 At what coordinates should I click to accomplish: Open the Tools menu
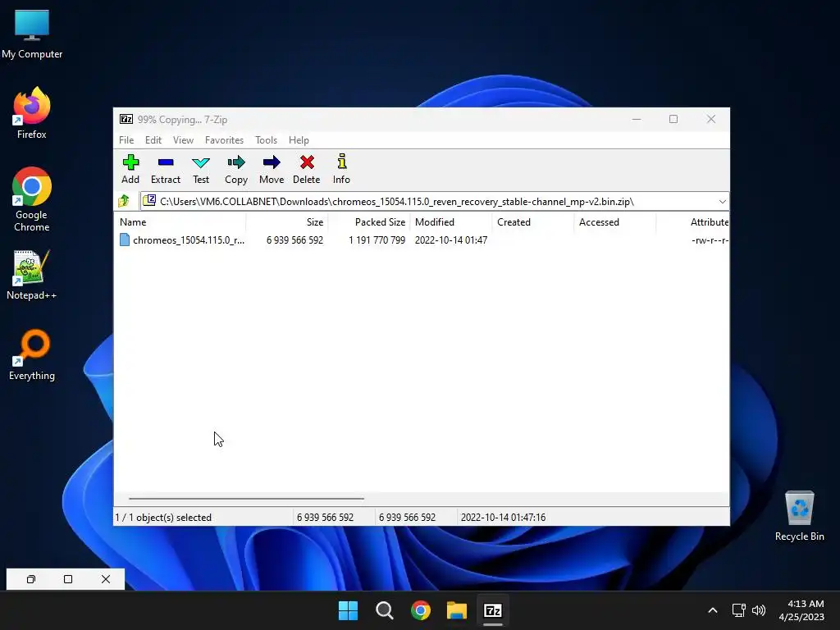click(x=267, y=139)
